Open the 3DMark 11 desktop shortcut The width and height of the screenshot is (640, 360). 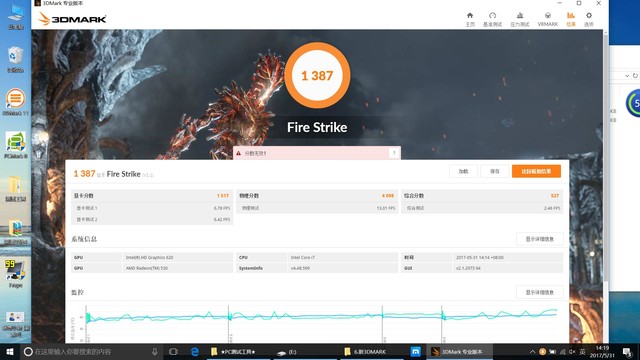(x=16, y=102)
